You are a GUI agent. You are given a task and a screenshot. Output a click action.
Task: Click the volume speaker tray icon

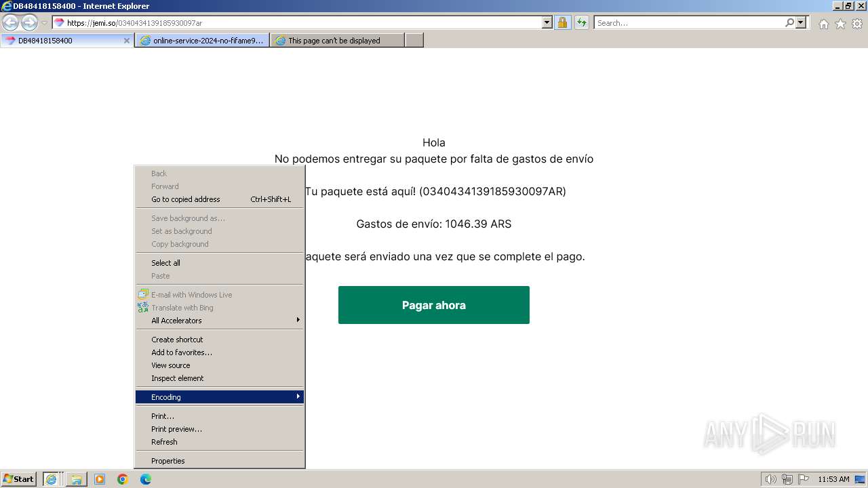pos(771,479)
